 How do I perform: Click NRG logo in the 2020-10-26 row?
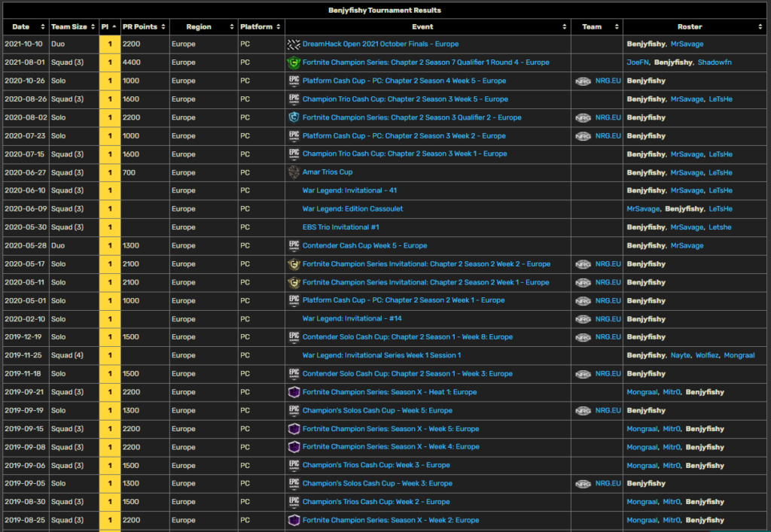point(583,81)
